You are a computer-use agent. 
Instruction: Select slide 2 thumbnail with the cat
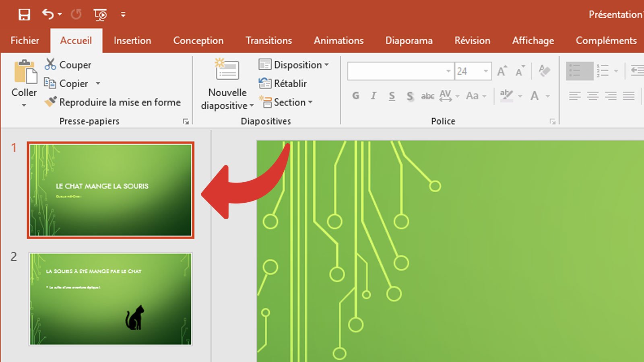pos(110,299)
